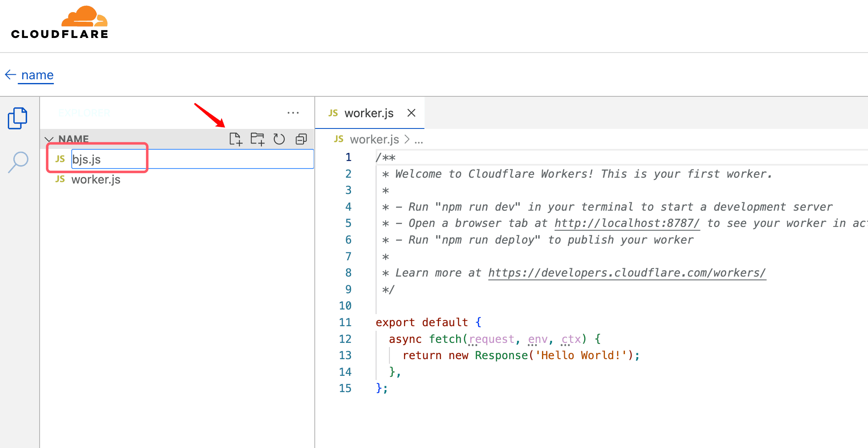The height and width of the screenshot is (448, 868).
Task: Click the worker.js breadcrumb item
Action: click(x=374, y=140)
